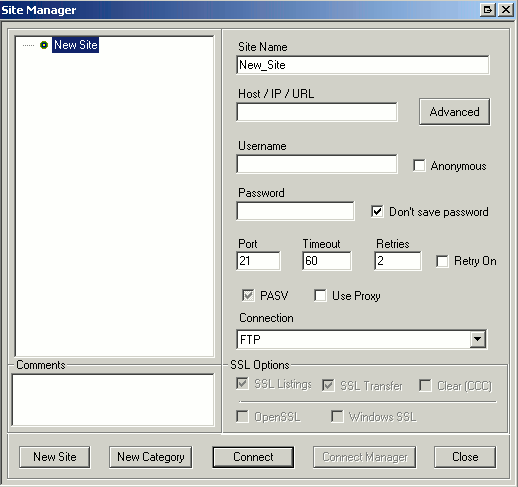
Task: Open Advanced site settings
Action: point(454,112)
